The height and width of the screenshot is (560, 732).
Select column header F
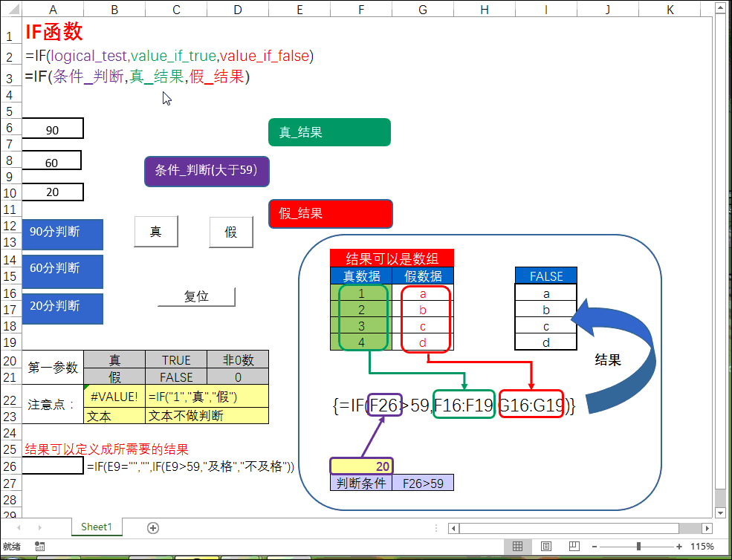[360, 10]
